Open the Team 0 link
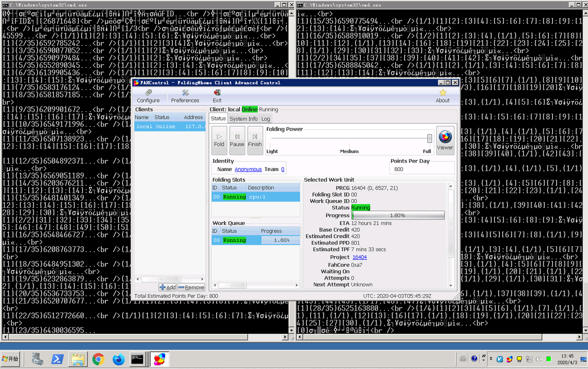This screenshot has width=588, height=369. (282, 169)
